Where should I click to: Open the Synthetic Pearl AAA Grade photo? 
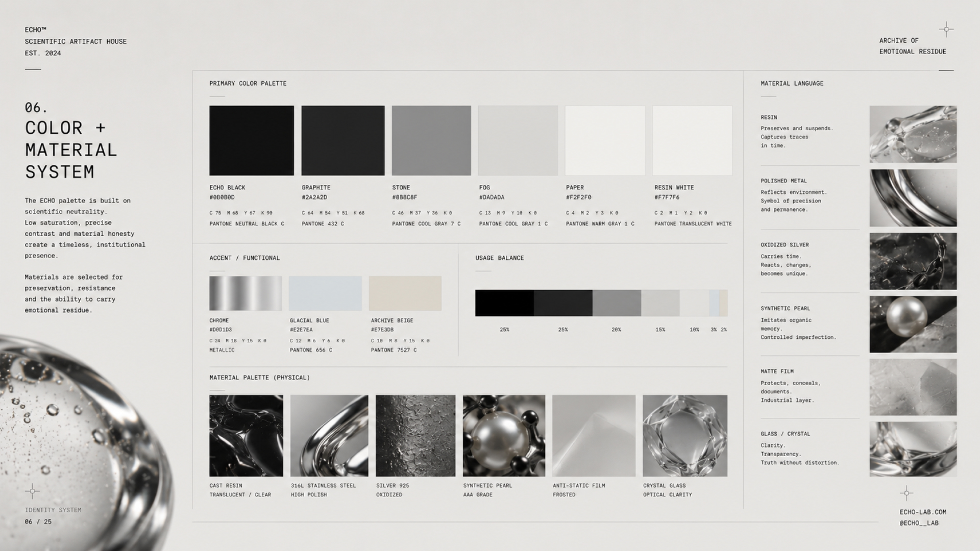click(x=504, y=436)
